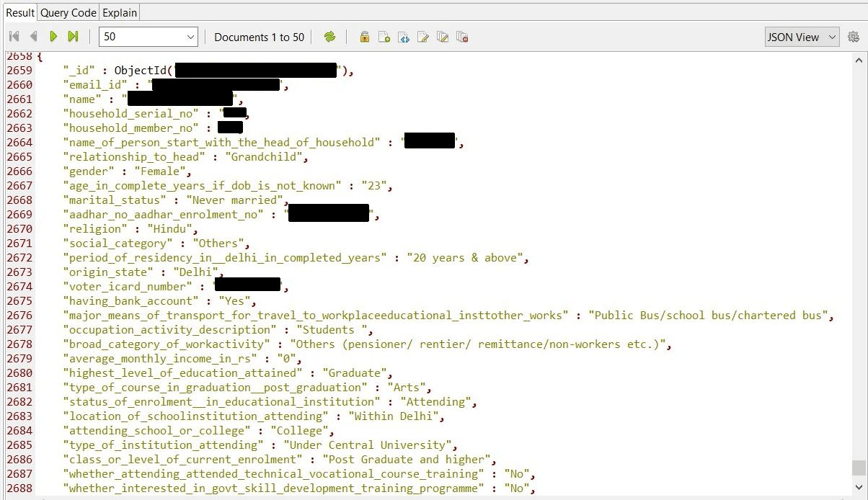This screenshot has height=500, width=868.
Task: Click the relationship_to_head Grandchild line
Action: [x=185, y=157]
